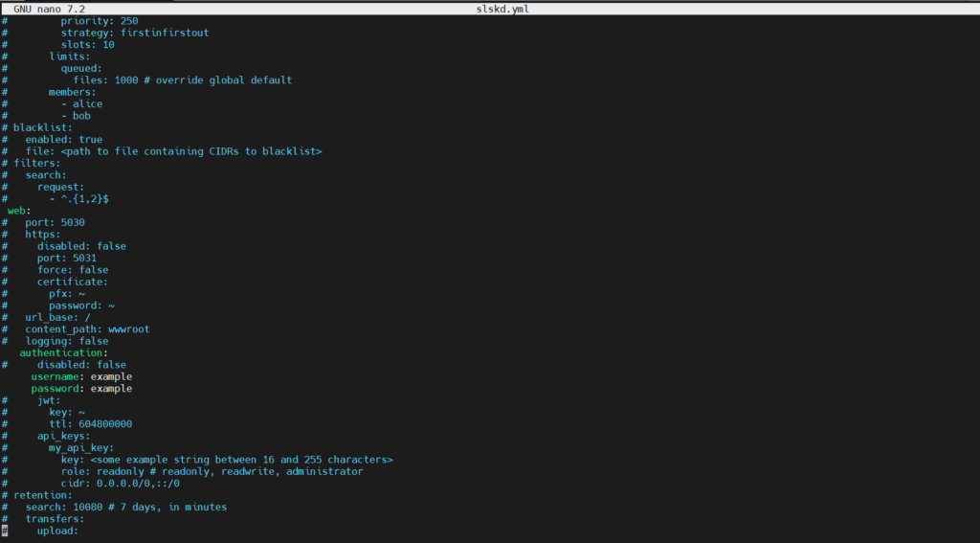Click the 'GNU nano 7.2' title text
The width and height of the screenshot is (980, 543).
(50, 10)
